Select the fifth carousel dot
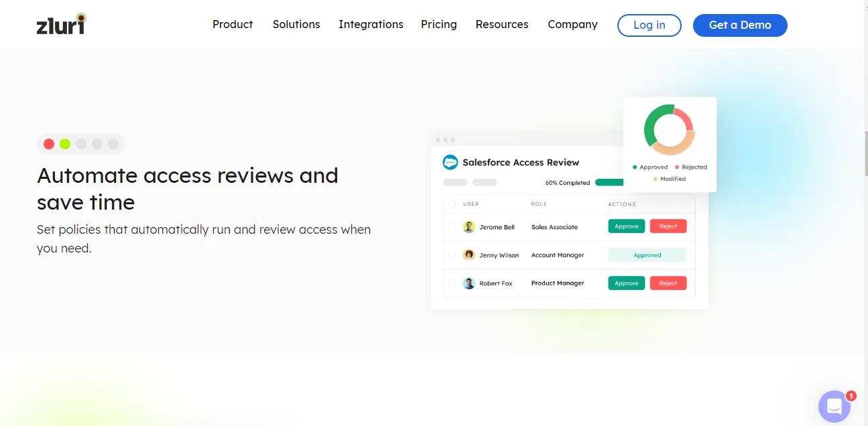This screenshot has height=426, width=868. 113,144
